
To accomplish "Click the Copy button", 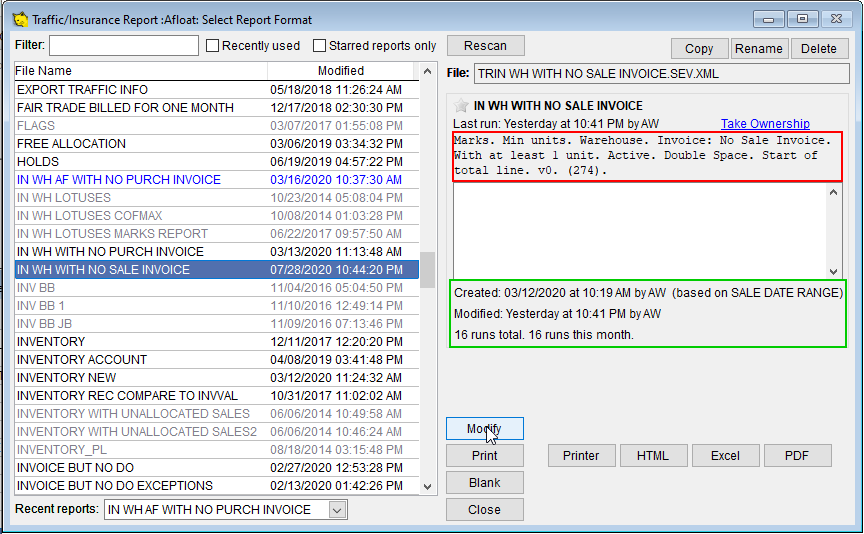I will (x=699, y=48).
